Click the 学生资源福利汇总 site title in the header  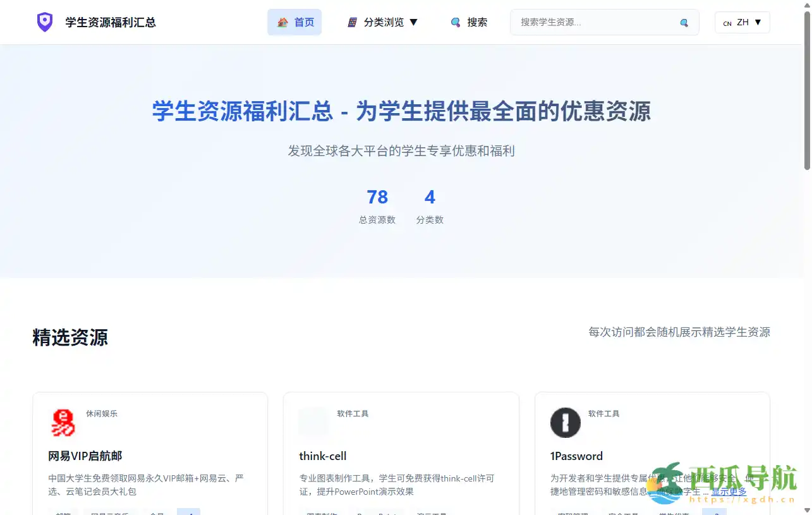point(111,22)
